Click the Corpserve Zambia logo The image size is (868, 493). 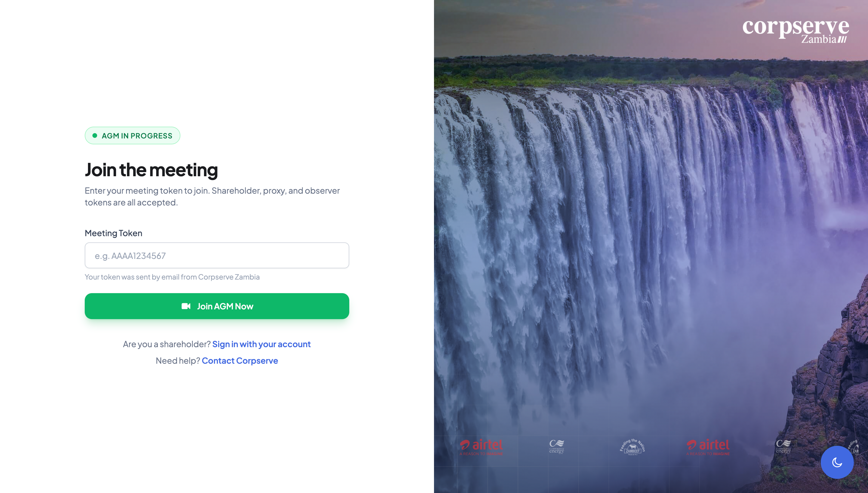click(796, 31)
